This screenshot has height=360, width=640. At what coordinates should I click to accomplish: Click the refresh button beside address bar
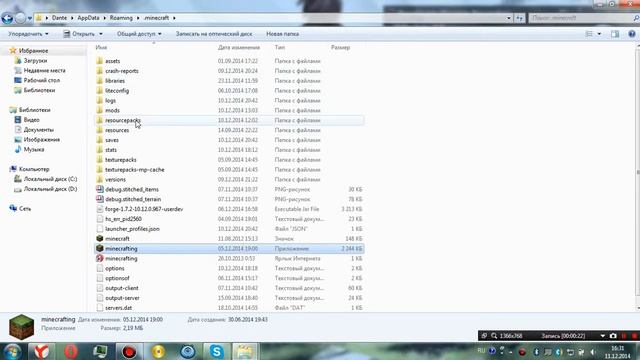point(519,18)
